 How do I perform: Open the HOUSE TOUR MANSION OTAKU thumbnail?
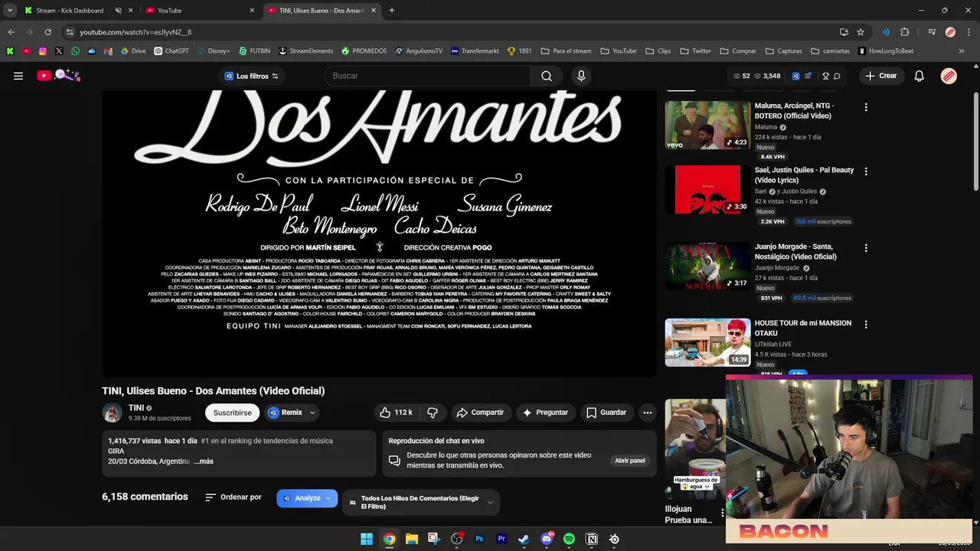tap(707, 342)
